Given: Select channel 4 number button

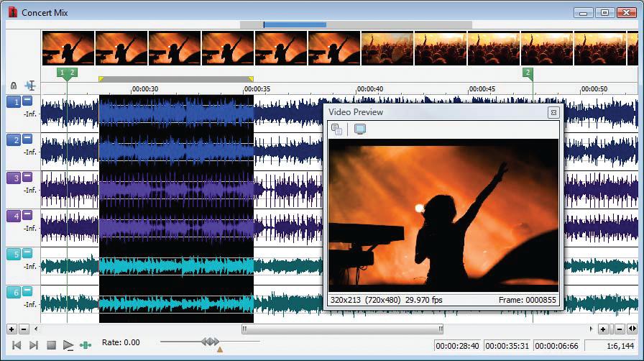Looking at the screenshot, I should coord(14,216).
